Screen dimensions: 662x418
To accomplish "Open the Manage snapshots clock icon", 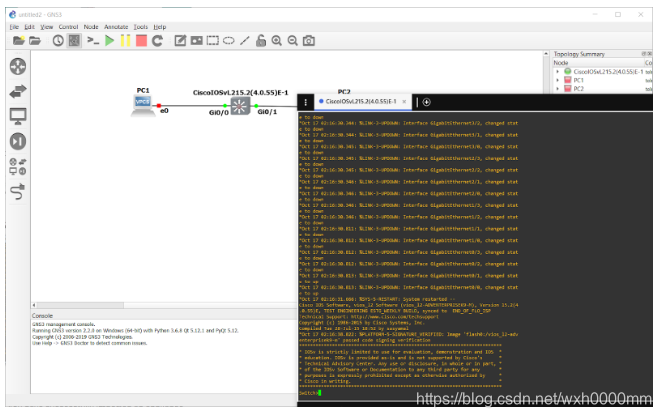I will click(x=58, y=41).
